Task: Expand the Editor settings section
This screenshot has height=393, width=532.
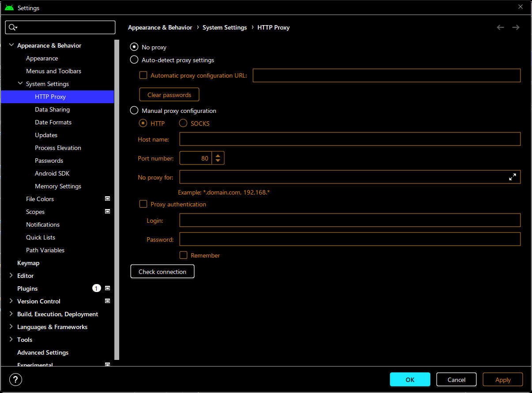Action: click(11, 276)
